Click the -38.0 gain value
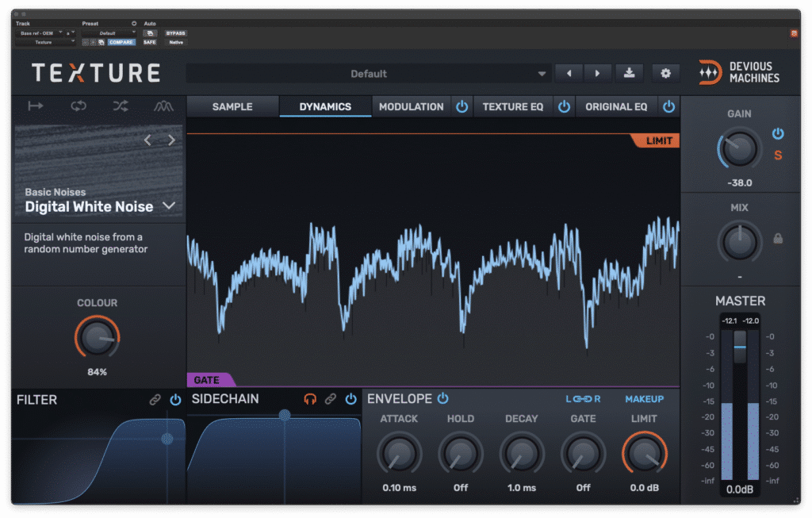 tap(739, 183)
